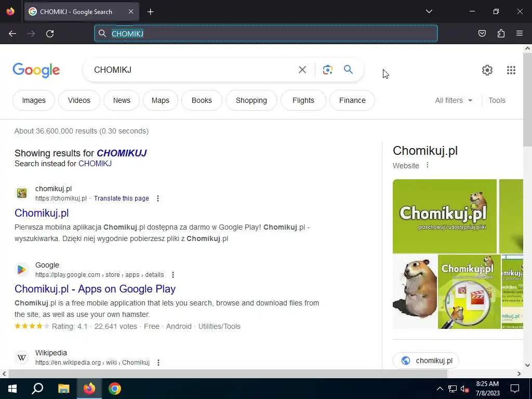Viewport: 532px width, 399px height.
Task: Click the corrected CHOMIKUJ suggestion link
Action: coord(122,153)
